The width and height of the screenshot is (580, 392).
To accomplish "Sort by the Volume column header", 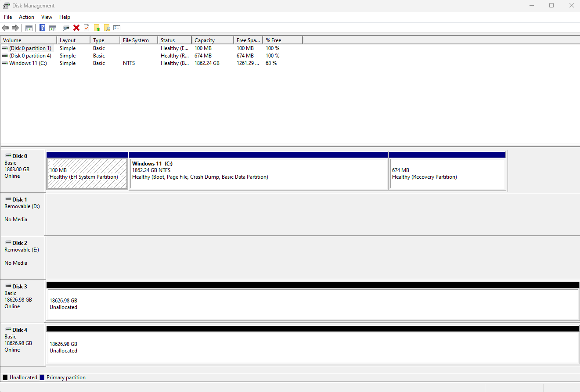I will pos(29,40).
